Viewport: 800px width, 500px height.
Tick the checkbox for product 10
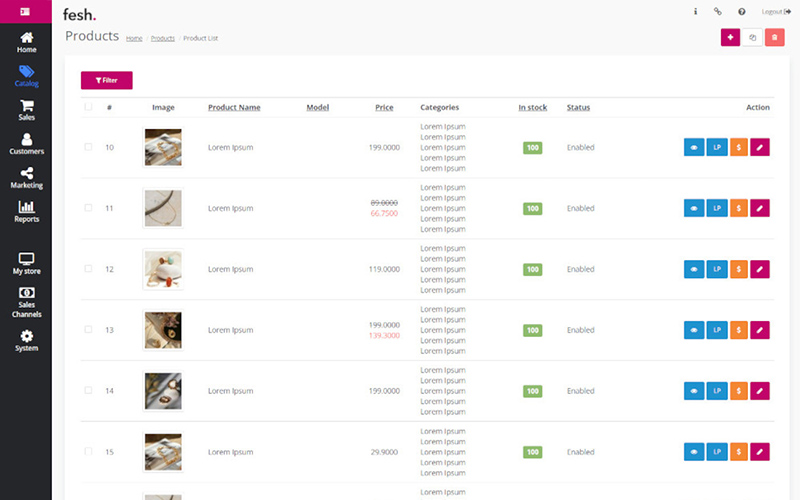coord(88,147)
